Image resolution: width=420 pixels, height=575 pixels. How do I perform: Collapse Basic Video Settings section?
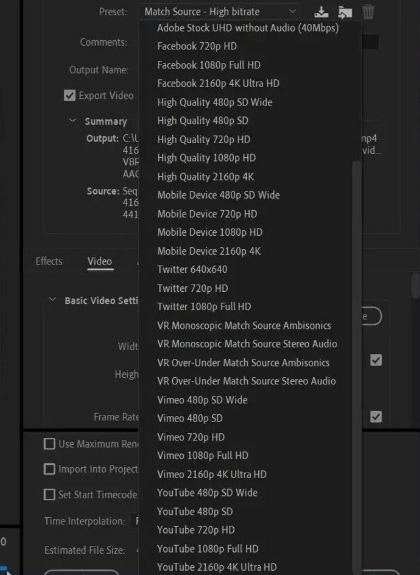tap(52, 300)
